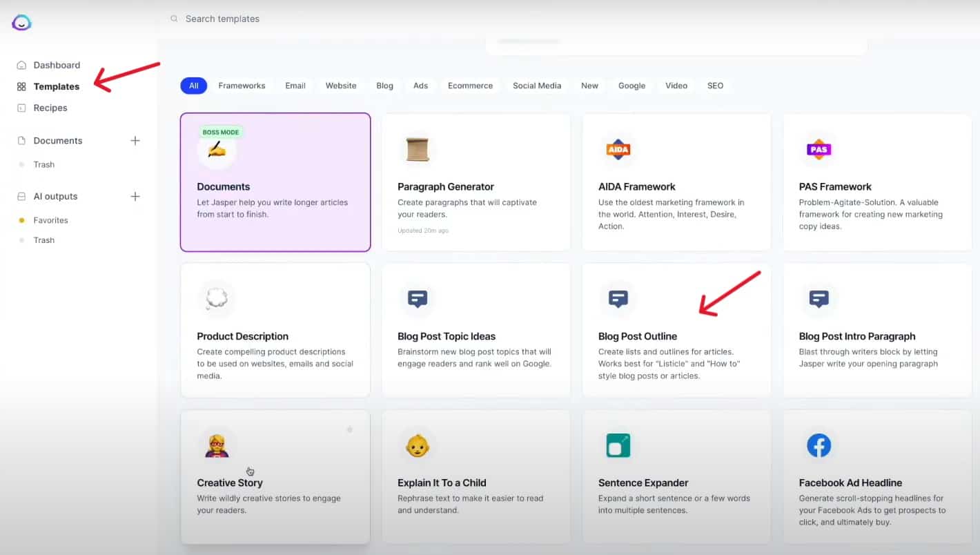This screenshot has width=980, height=555.
Task: Add a new AI output via plus
Action: 135,196
